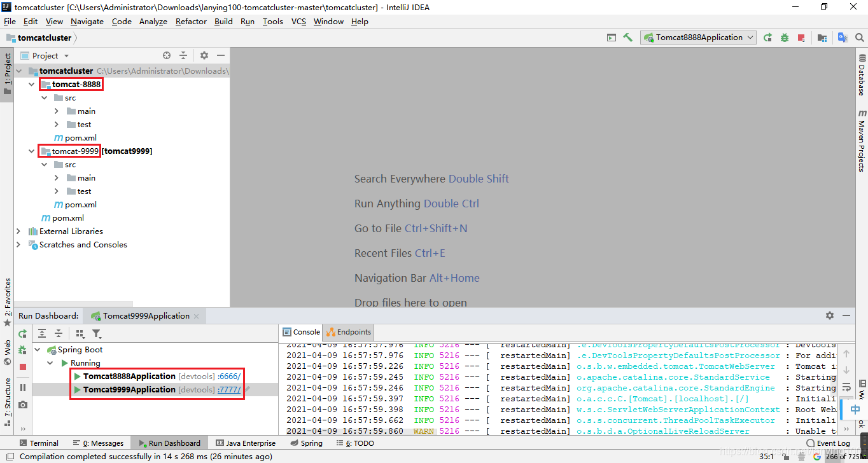Open 6: TODO tool window button
This screenshot has width=868, height=463.
click(x=354, y=443)
